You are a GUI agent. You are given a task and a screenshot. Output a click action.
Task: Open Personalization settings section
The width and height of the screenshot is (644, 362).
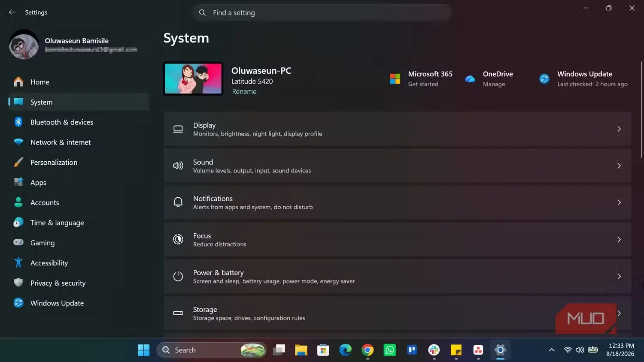(x=79, y=162)
